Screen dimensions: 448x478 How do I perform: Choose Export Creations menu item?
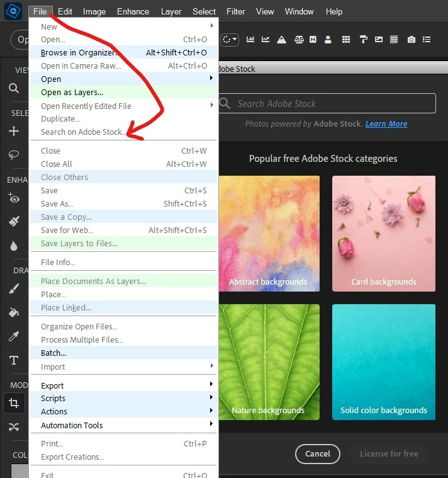pyautogui.click(x=124, y=457)
